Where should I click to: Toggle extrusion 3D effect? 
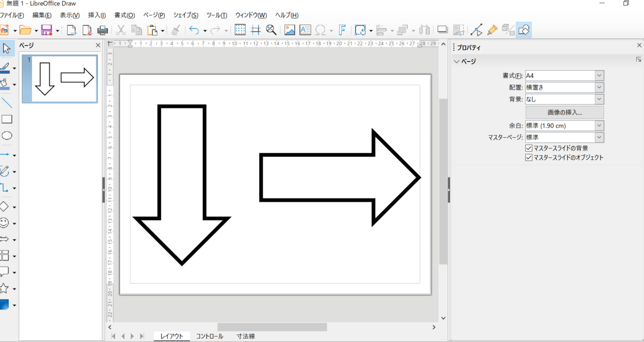508,29
